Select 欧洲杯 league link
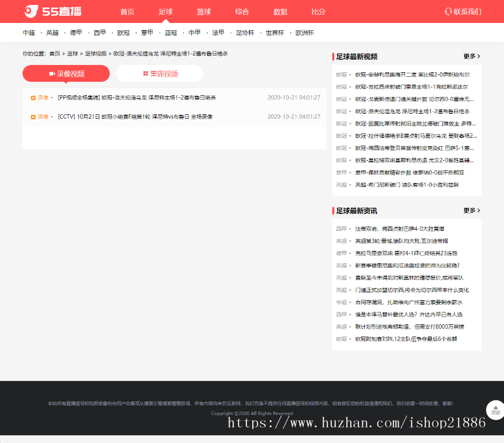Screen dimensions: 504x443 [x=305, y=32]
